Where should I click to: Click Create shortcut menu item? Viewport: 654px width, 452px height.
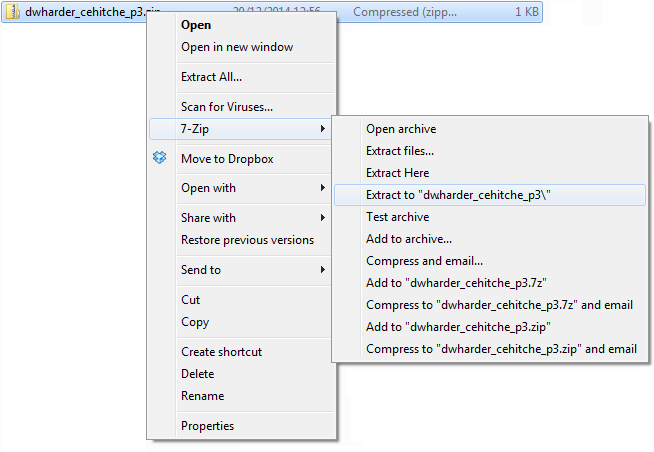pos(221,352)
